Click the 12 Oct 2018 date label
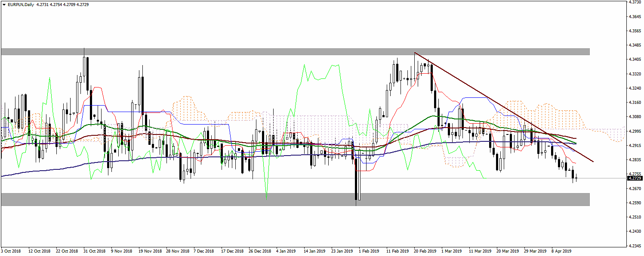This screenshot has width=644, height=256. (39, 251)
